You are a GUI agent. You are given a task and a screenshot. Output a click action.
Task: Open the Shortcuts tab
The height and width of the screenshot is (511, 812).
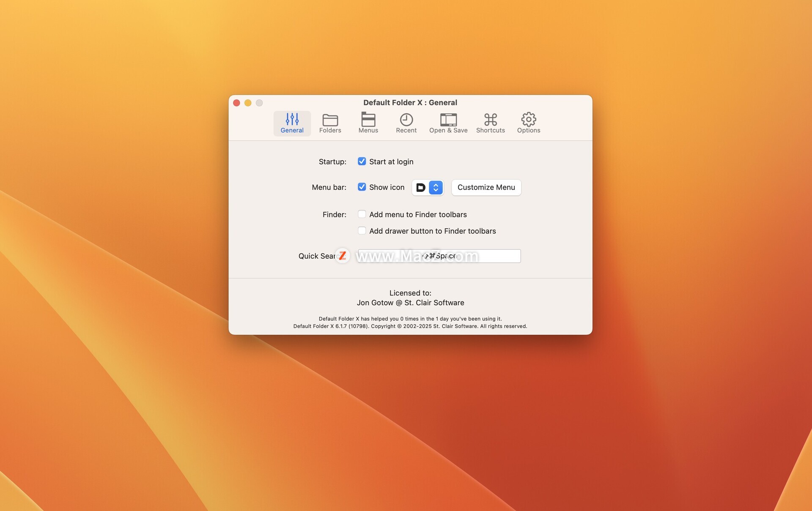point(490,123)
